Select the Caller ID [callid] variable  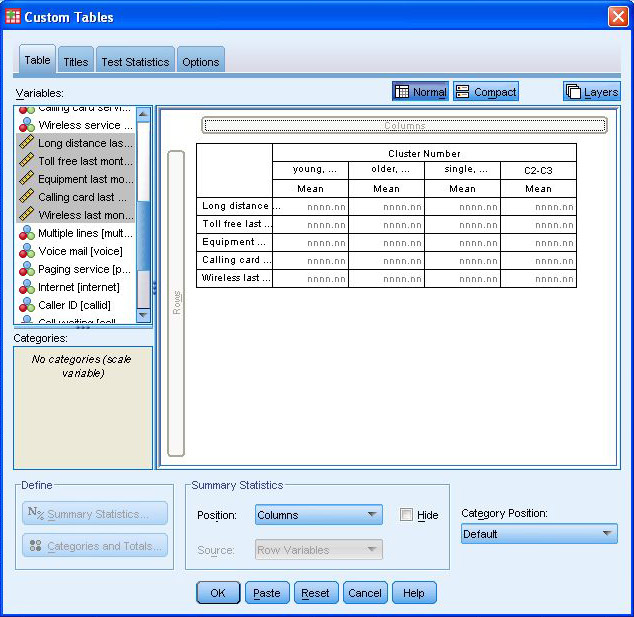point(74,305)
